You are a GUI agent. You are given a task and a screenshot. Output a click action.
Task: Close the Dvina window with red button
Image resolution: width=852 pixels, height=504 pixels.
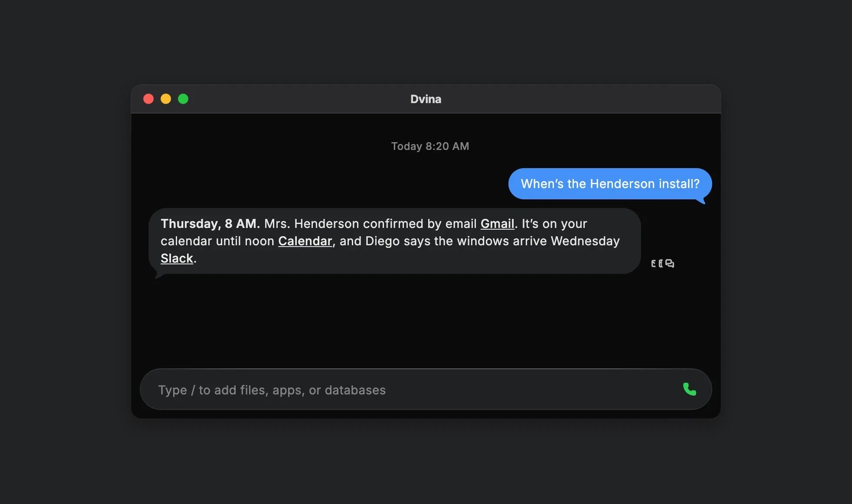[148, 99]
